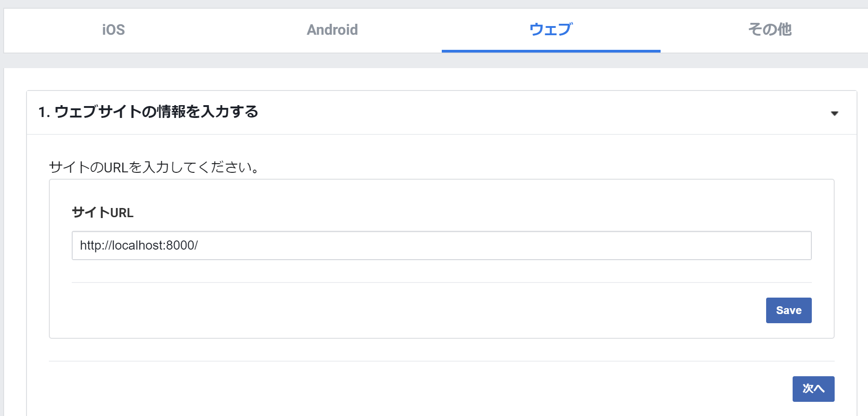868x416 pixels.
Task: Select the ウェブ tab
Action: [550, 30]
